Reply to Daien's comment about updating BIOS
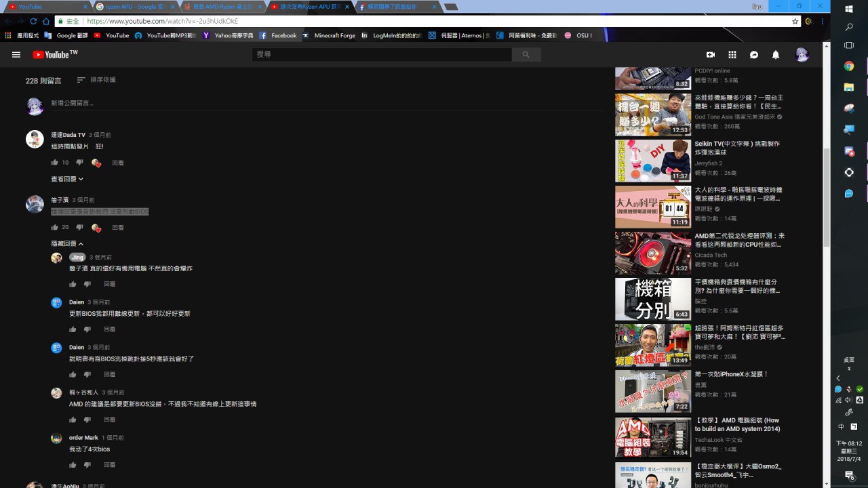Viewport: 868px width, 488px height. pos(109,329)
